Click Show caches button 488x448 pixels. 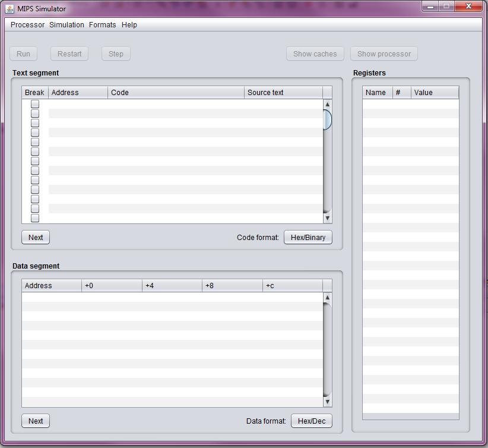pyautogui.click(x=315, y=54)
